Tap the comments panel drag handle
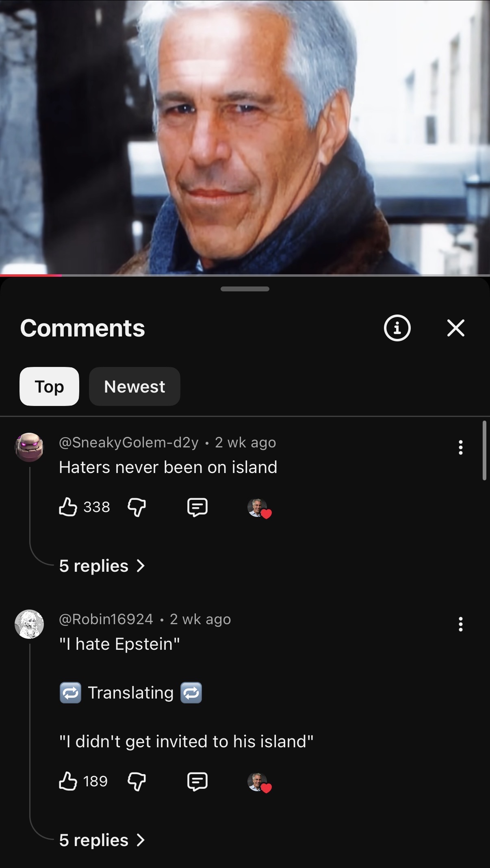This screenshot has height=868, width=490. point(245,289)
